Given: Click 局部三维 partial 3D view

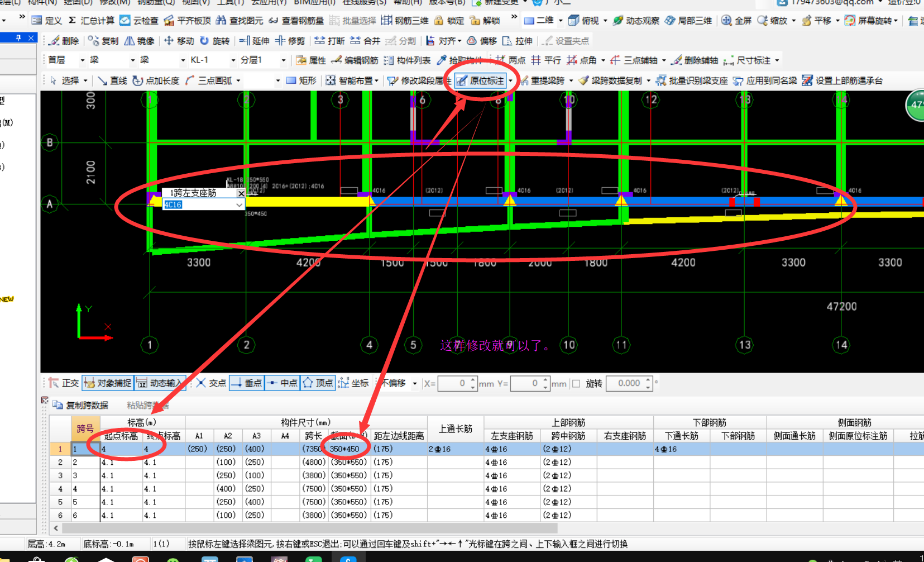Looking at the screenshot, I should [688, 21].
